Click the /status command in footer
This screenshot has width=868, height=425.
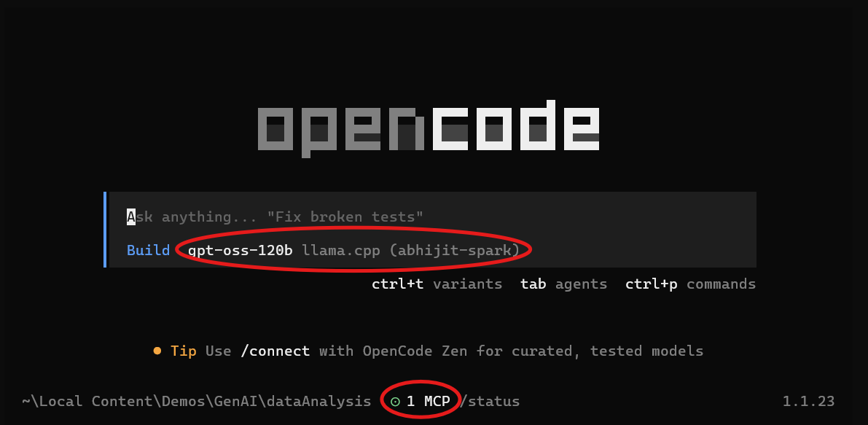489,402
